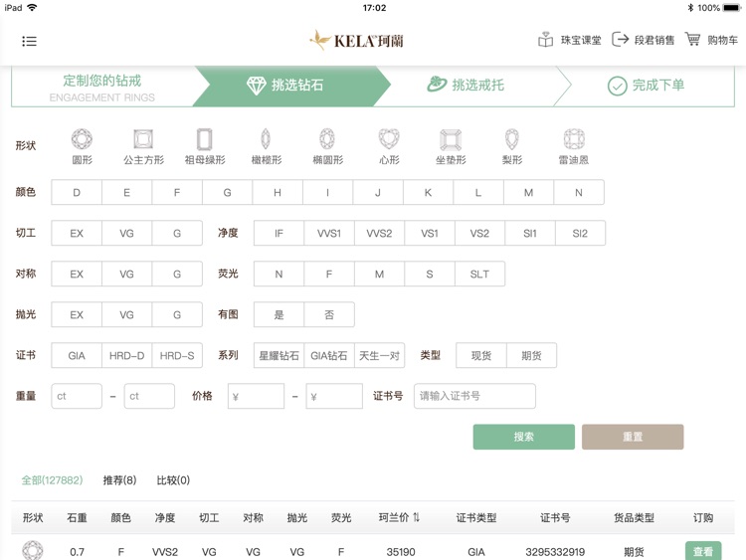Switch to the 推荐(8) tab
746x560 pixels.
pos(120,480)
